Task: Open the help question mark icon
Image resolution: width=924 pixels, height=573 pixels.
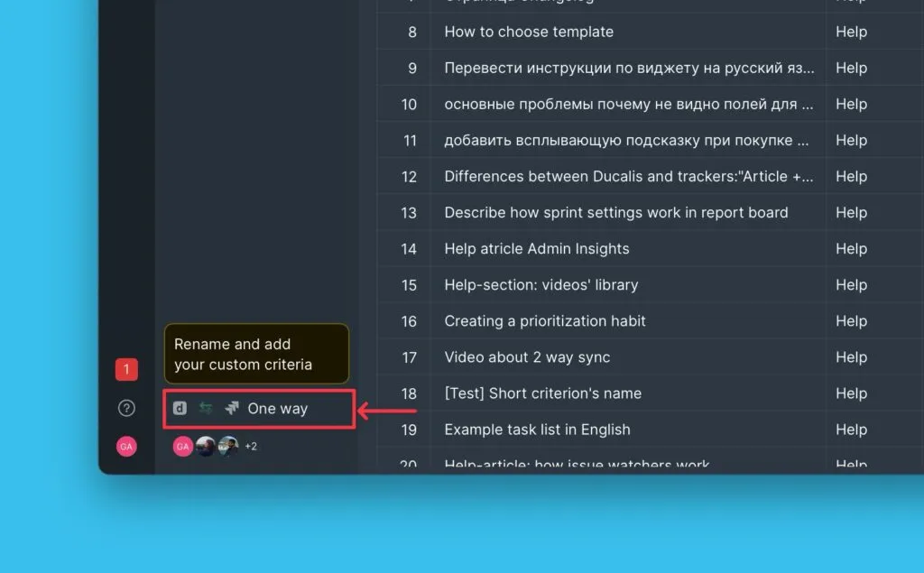Action: coord(126,409)
